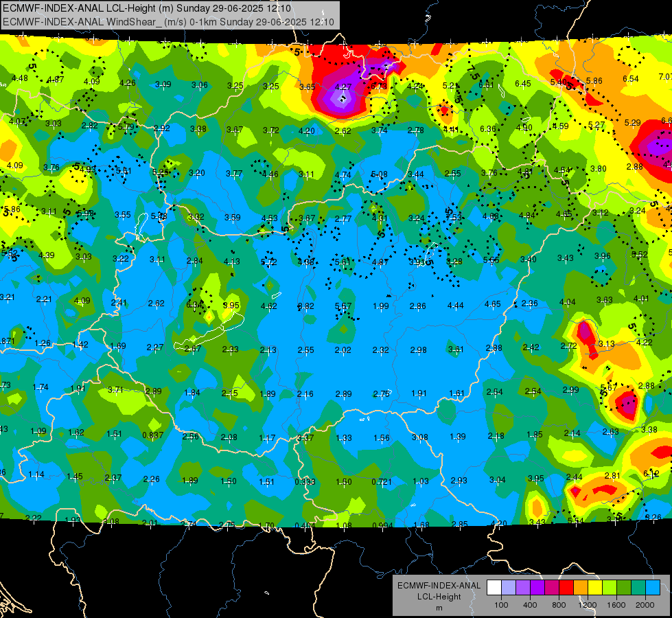Viewport: 672px width, 618px height.
Task: Click the wind shear value 6.45
Action: pos(523,83)
